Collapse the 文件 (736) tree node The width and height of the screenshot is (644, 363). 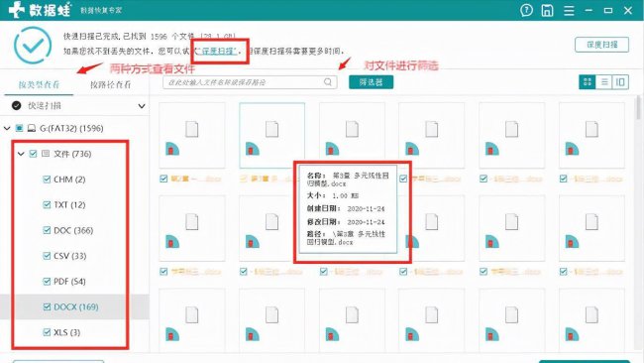(x=21, y=154)
